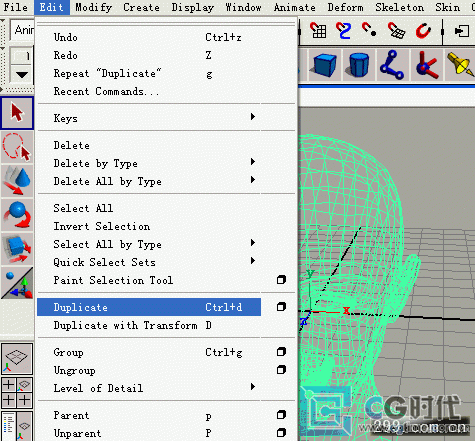
Task: Open the Create menu
Action: pyautogui.click(x=141, y=7)
